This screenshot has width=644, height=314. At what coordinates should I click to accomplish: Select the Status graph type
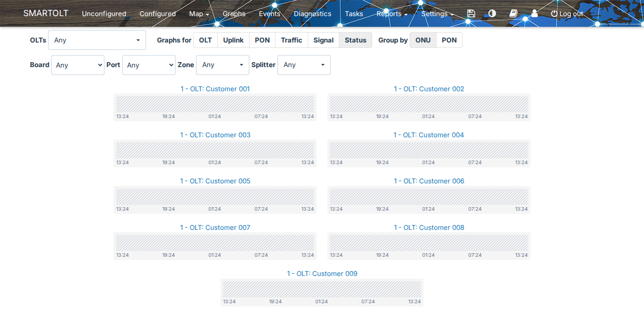pos(356,40)
